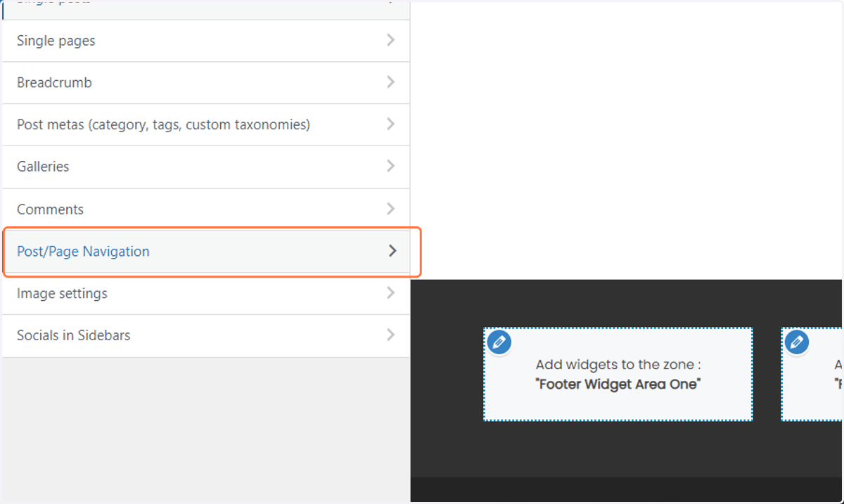This screenshot has width=844, height=504.
Task: Click the "Add widgets to the zone :" text
Action: [618, 365]
